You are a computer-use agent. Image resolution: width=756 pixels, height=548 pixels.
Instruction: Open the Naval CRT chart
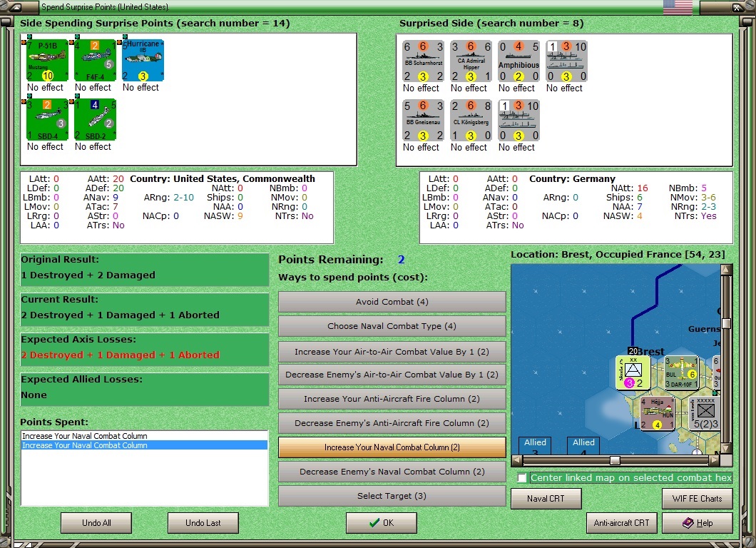[x=546, y=499]
